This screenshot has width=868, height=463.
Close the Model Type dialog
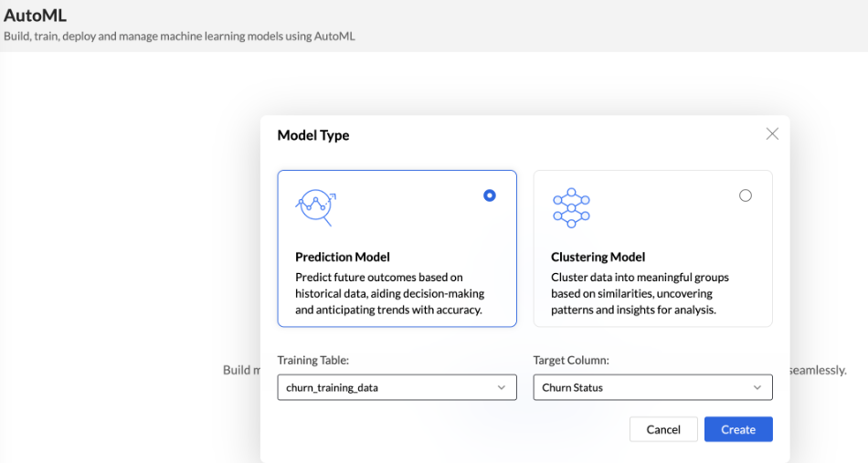[772, 134]
